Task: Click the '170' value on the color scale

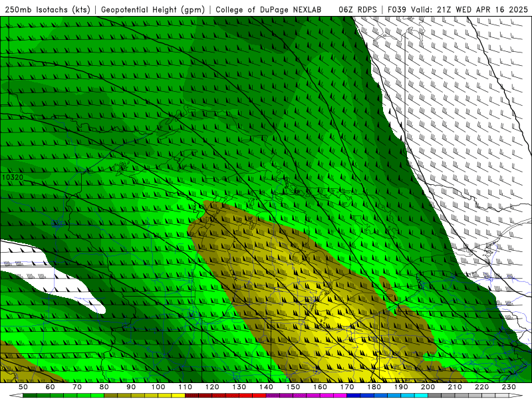Action: click(x=347, y=387)
